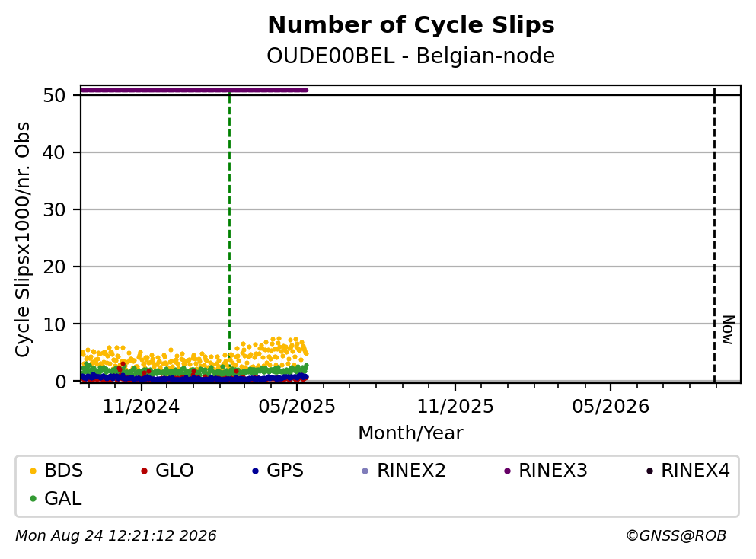The width and height of the screenshot is (756, 559).
Task: Click the blue GPS legend marker
Action: (256, 471)
